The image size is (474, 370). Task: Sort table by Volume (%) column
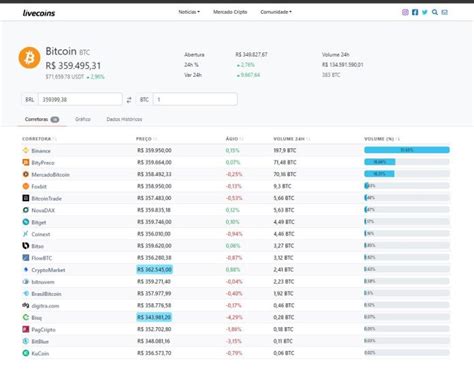[x=382, y=139]
